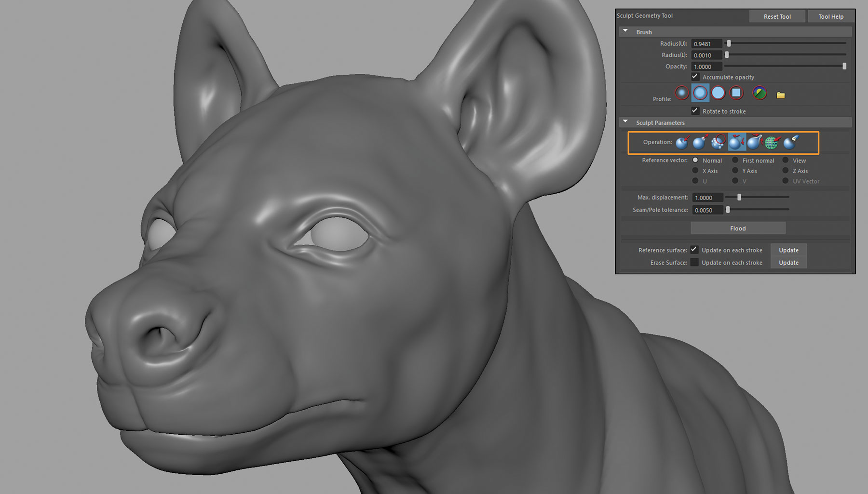
Task: Choose the Erase sculpt operation
Action: point(790,143)
